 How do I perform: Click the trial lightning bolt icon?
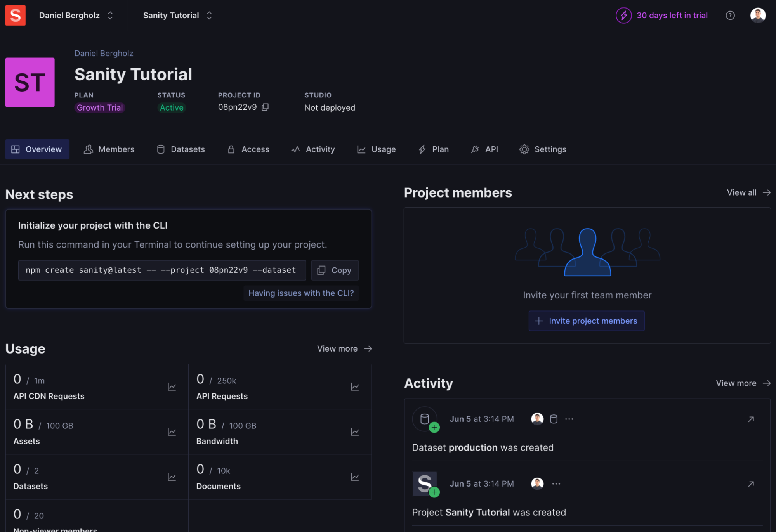[x=623, y=16]
